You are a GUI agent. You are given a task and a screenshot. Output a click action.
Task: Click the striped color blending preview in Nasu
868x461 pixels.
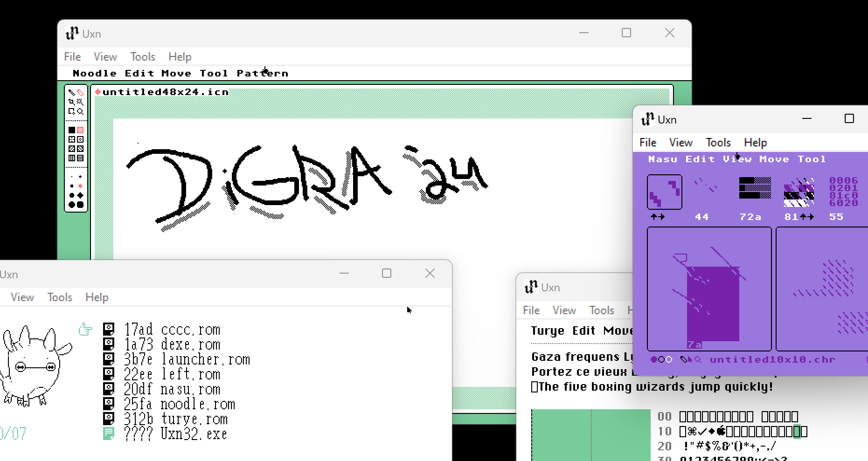(799, 192)
